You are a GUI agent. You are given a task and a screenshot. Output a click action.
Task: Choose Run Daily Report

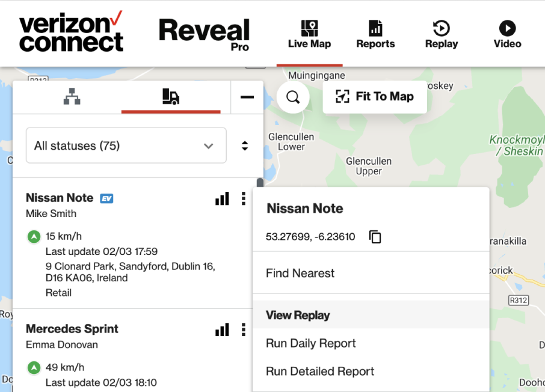coord(310,343)
